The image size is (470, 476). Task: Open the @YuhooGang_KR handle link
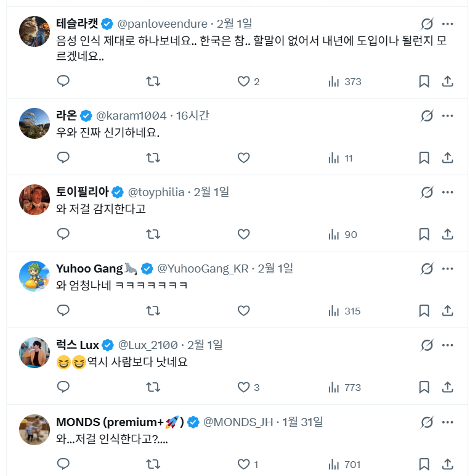pyautogui.click(x=203, y=268)
